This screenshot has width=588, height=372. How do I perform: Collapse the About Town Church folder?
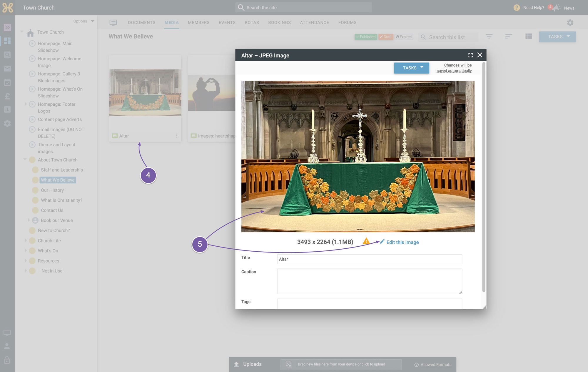click(25, 159)
